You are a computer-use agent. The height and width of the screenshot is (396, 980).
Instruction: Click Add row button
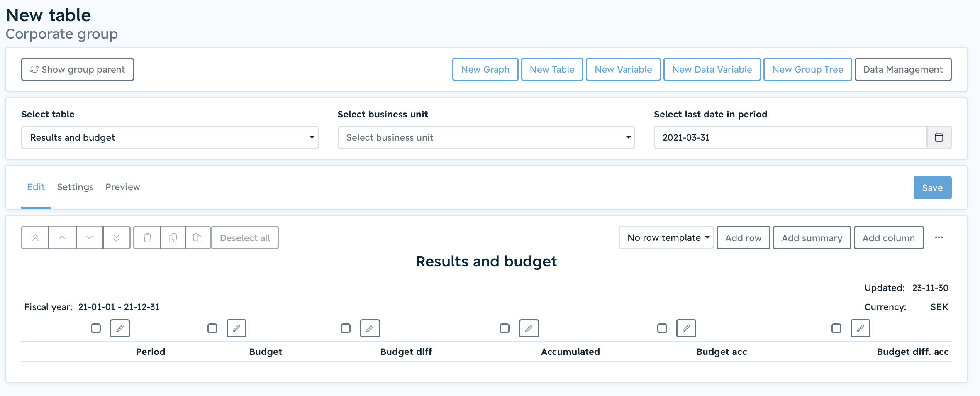pyautogui.click(x=744, y=238)
